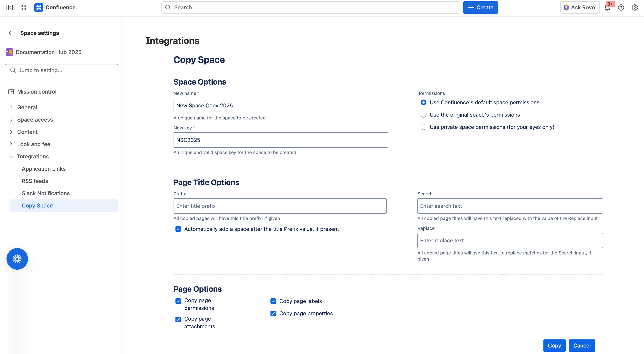The height and width of the screenshot is (354, 644).
Task: Open the help question mark icon
Action: pos(621,7)
